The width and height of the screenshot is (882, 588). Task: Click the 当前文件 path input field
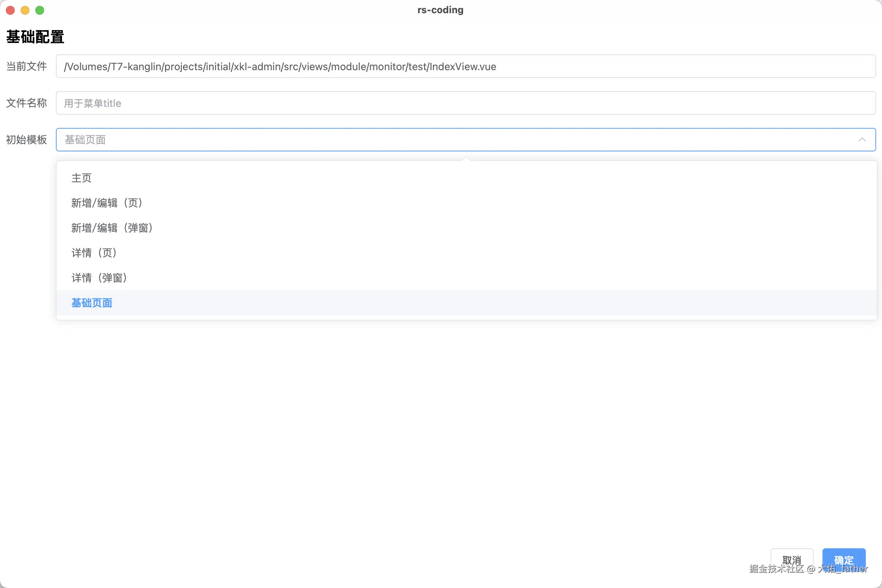[465, 67]
